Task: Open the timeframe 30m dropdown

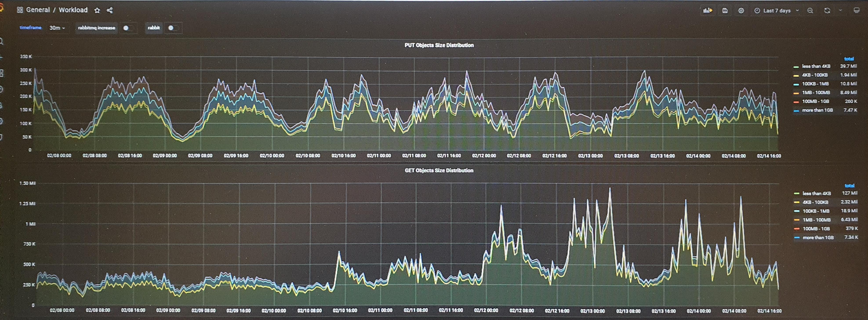Action: 57,28
